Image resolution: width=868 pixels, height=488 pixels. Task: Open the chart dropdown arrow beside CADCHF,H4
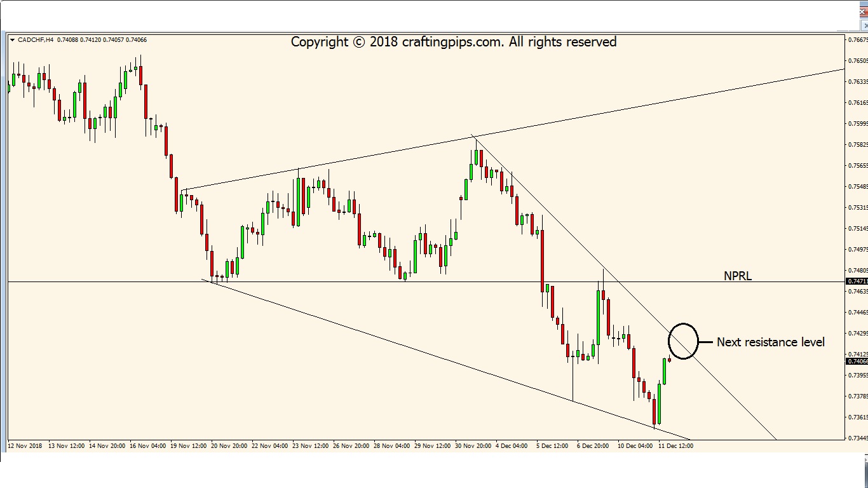click(x=12, y=40)
